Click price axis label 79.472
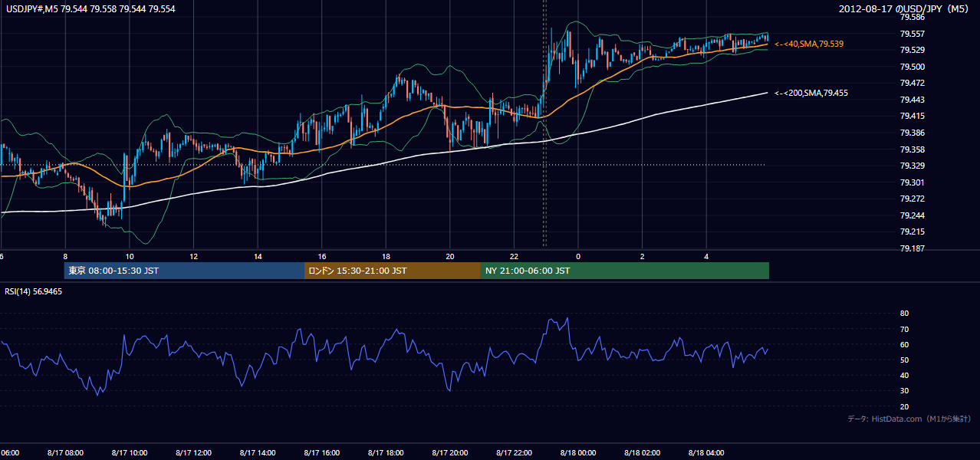 (913, 83)
